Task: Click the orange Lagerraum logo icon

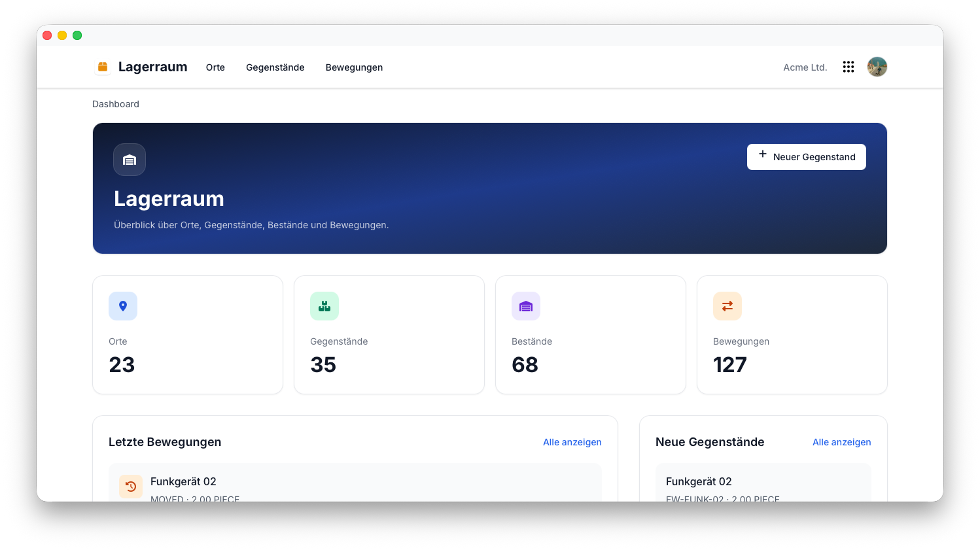Action: click(x=103, y=67)
